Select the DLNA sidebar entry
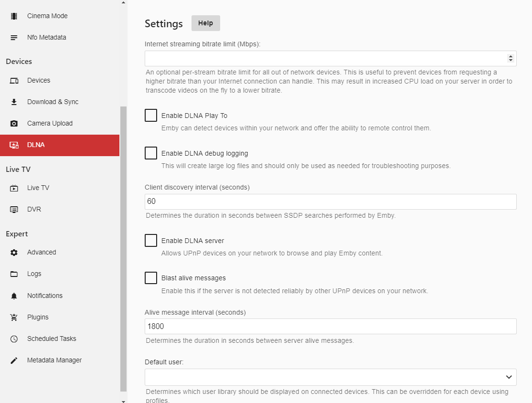 click(x=60, y=145)
